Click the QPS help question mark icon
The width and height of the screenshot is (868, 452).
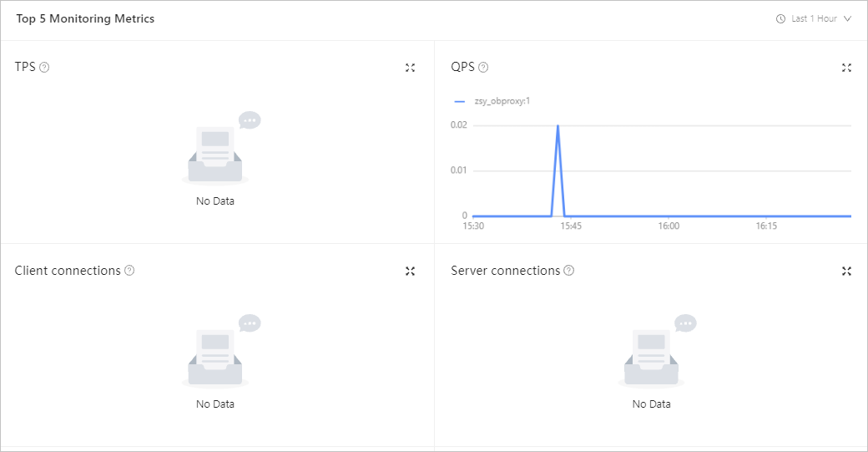click(483, 68)
